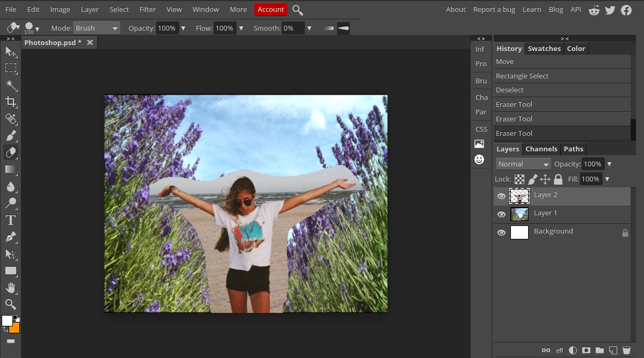The image size is (644, 358).
Task: Switch to the Paths tab
Action: coord(573,149)
